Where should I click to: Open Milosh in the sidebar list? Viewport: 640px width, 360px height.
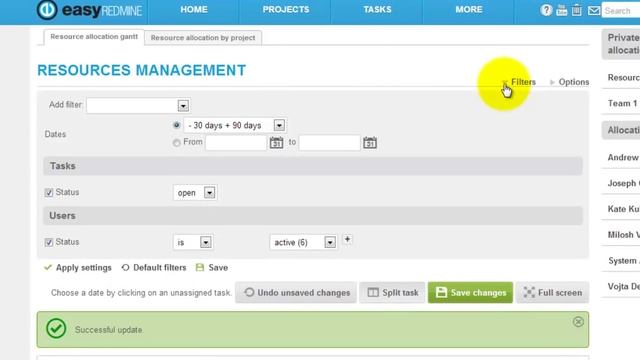(623, 235)
